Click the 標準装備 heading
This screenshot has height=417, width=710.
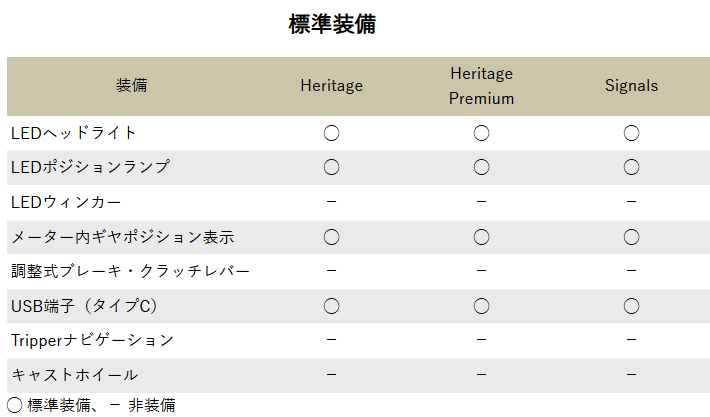coord(332,24)
